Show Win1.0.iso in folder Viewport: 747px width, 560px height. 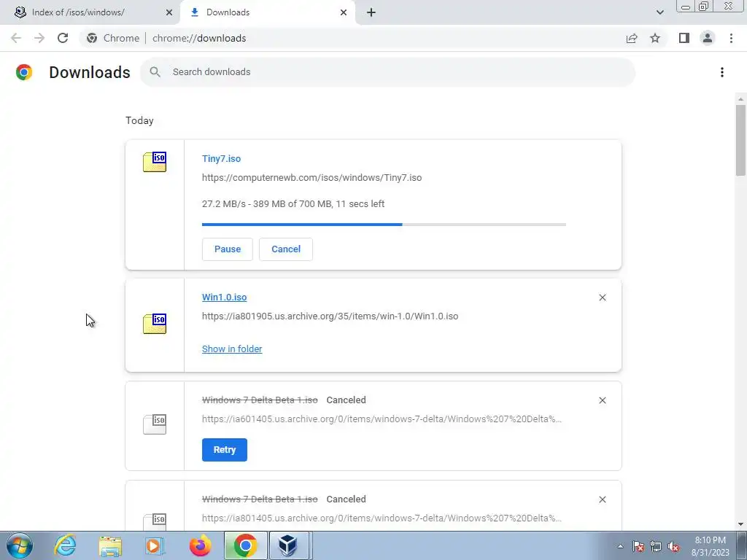click(232, 349)
